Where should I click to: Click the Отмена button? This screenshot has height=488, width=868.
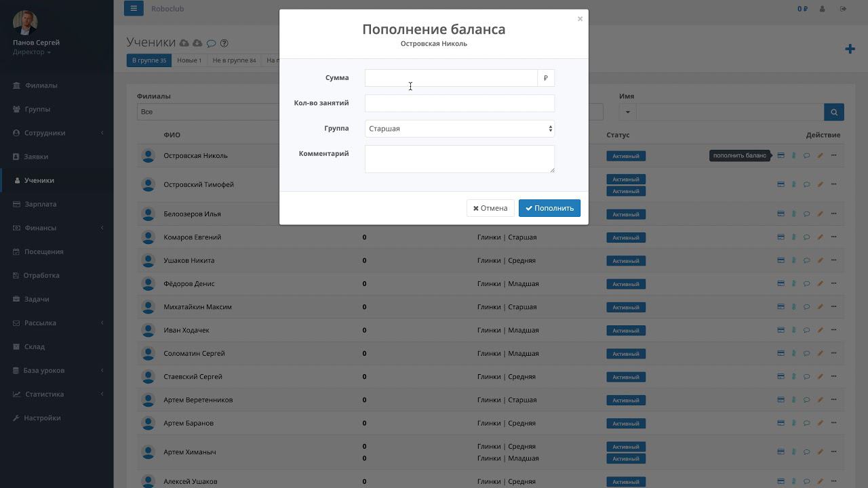490,208
